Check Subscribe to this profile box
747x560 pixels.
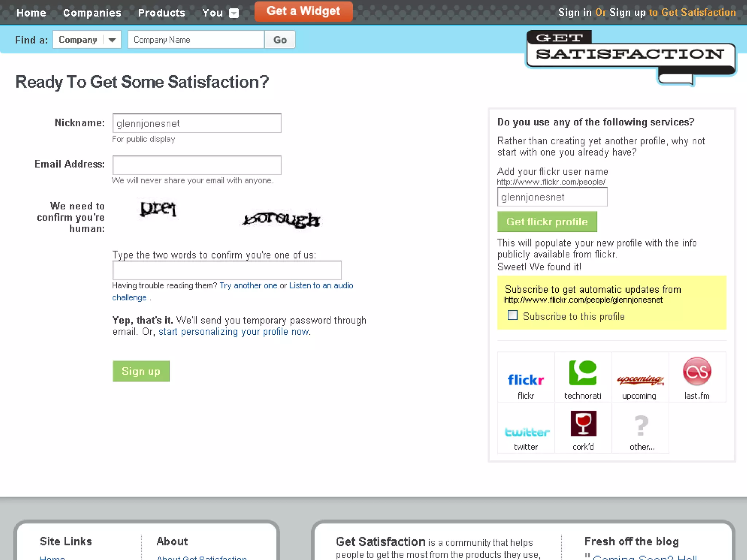click(x=512, y=315)
